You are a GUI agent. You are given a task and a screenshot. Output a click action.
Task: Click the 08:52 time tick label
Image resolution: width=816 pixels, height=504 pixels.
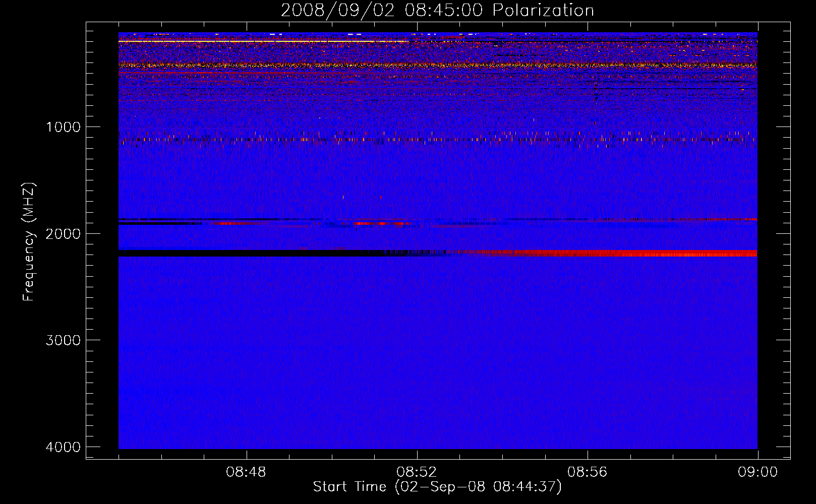click(x=417, y=472)
